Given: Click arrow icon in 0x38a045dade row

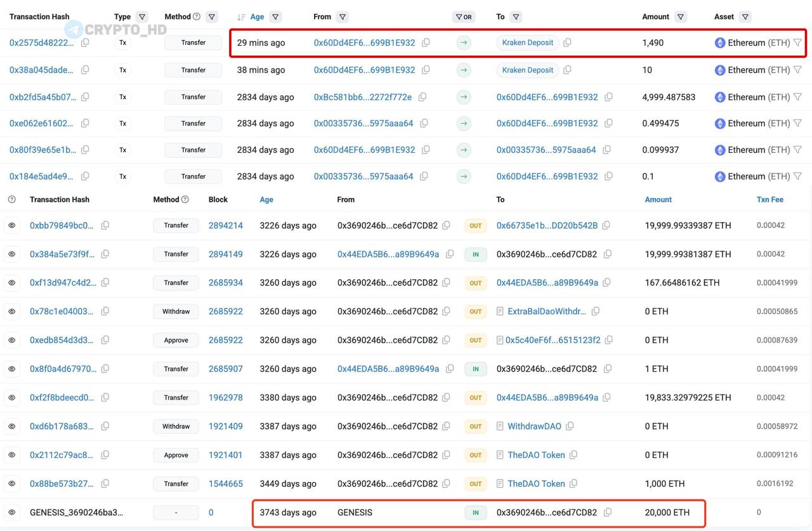Looking at the screenshot, I should [x=464, y=70].
